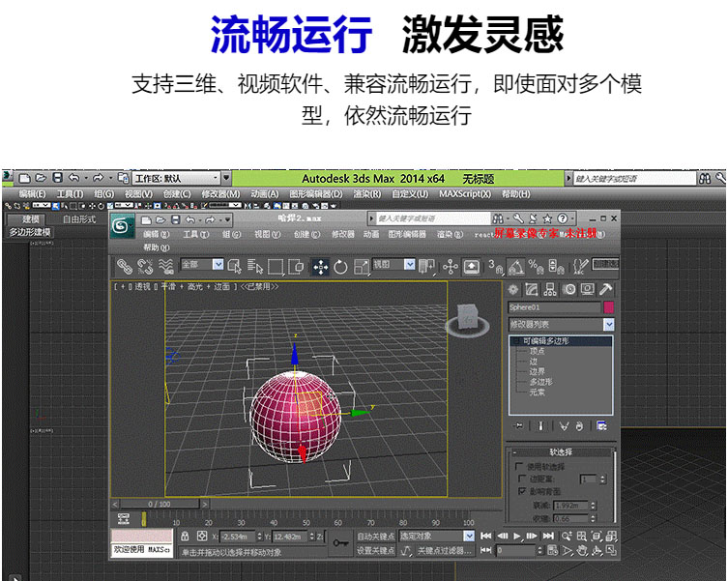728x581 pixels.
Task: Select the Rectangular Selection Region tool
Action: coord(276,267)
